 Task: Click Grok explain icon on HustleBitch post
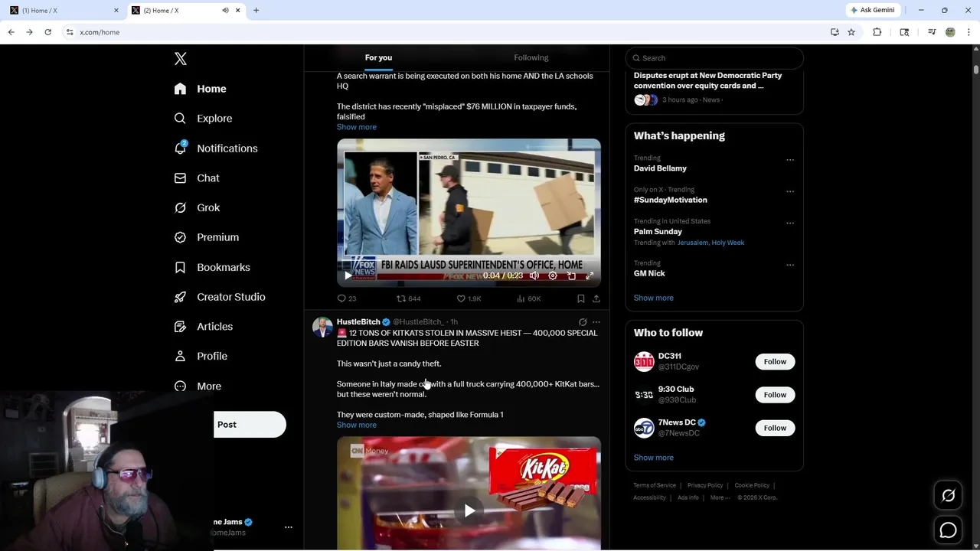(583, 322)
